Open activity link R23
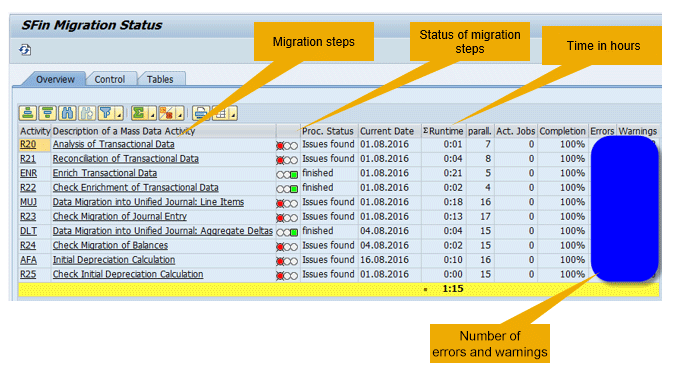Screen dimensions: 676x367 [x=28, y=216]
